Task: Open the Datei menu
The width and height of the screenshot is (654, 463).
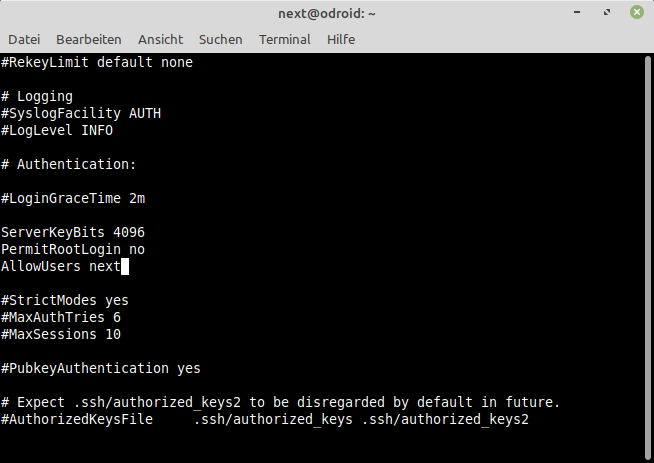Action: (24, 39)
